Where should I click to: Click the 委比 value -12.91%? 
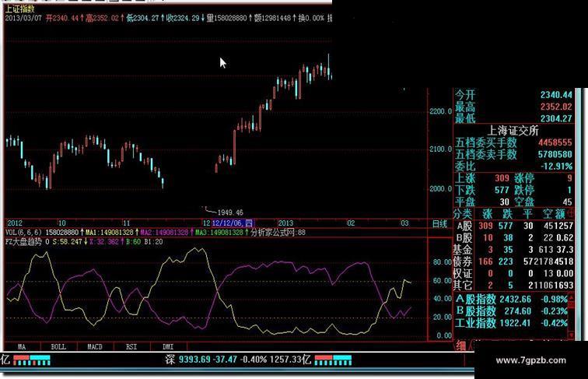557,166
